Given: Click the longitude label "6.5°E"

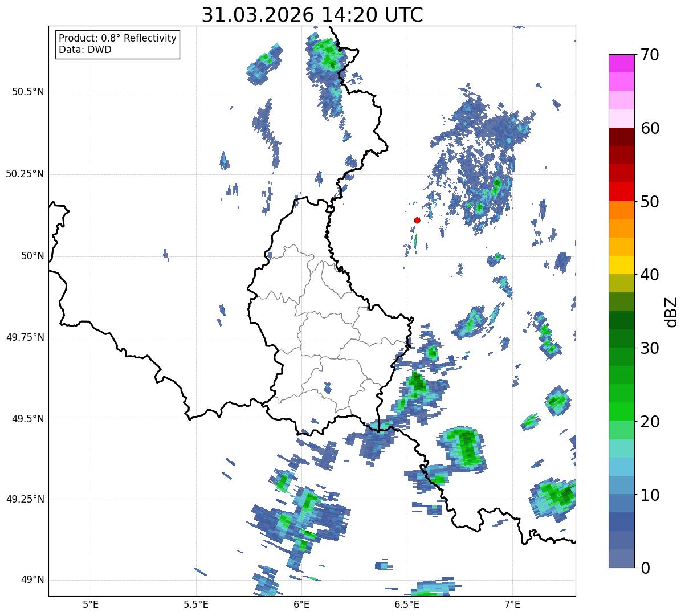Looking at the screenshot, I should (407, 604).
